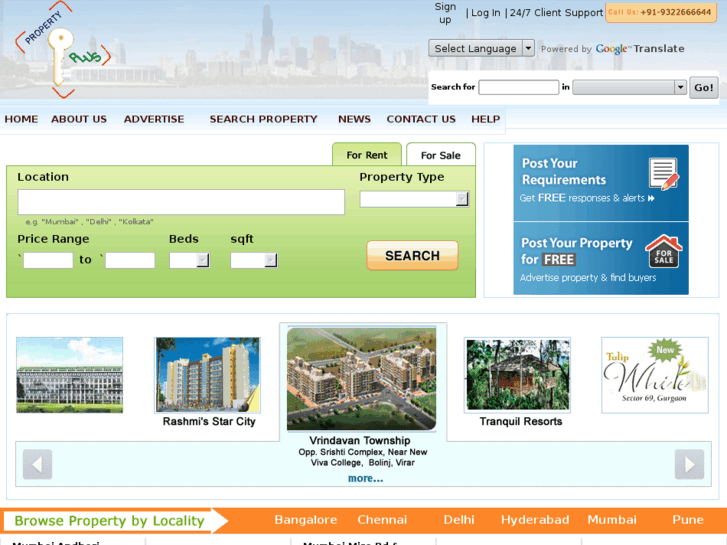Click the Post Your Property for FREE banner

click(x=601, y=258)
